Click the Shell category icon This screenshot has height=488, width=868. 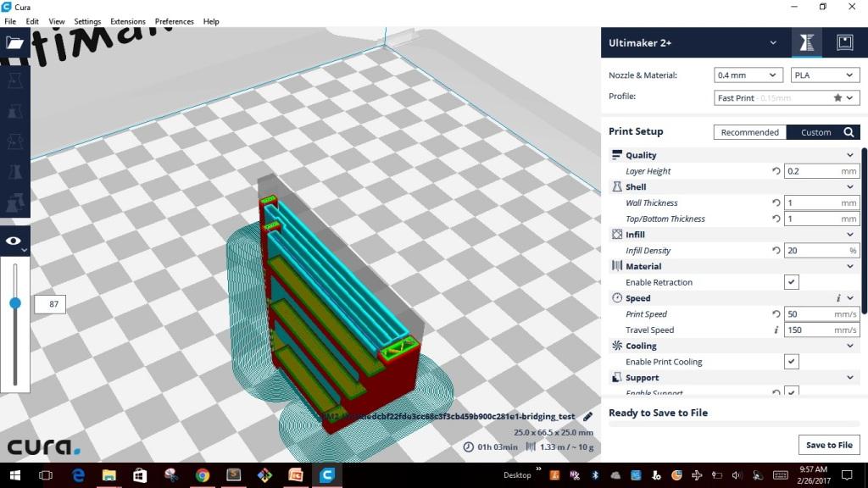click(x=617, y=187)
